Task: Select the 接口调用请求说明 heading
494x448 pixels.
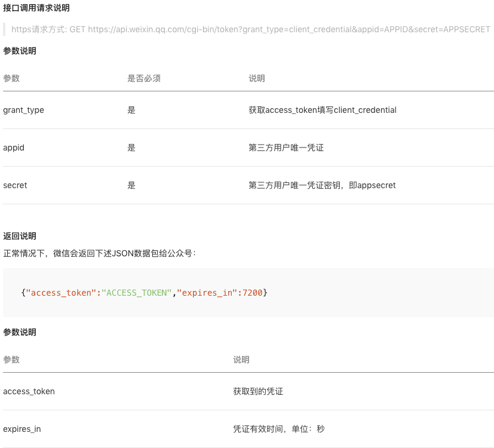Action: (36, 8)
